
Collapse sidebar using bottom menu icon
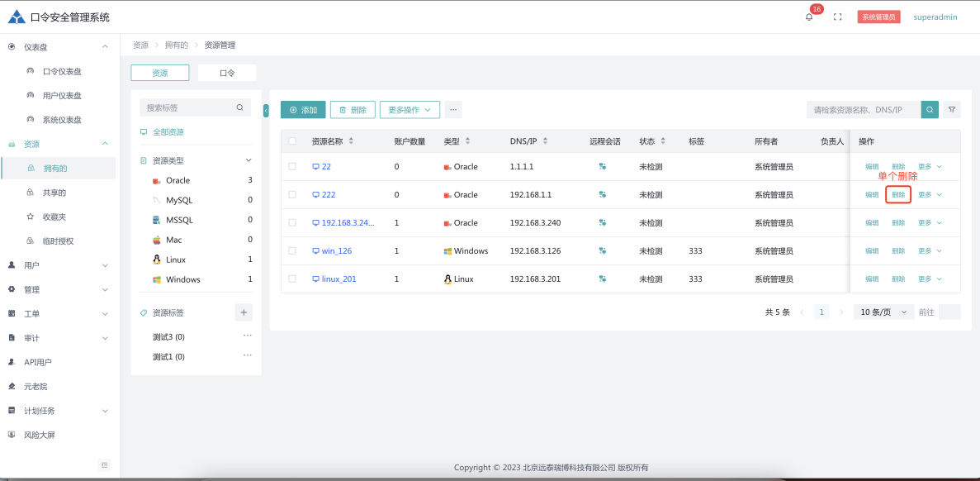pyautogui.click(x=105, y=464)
